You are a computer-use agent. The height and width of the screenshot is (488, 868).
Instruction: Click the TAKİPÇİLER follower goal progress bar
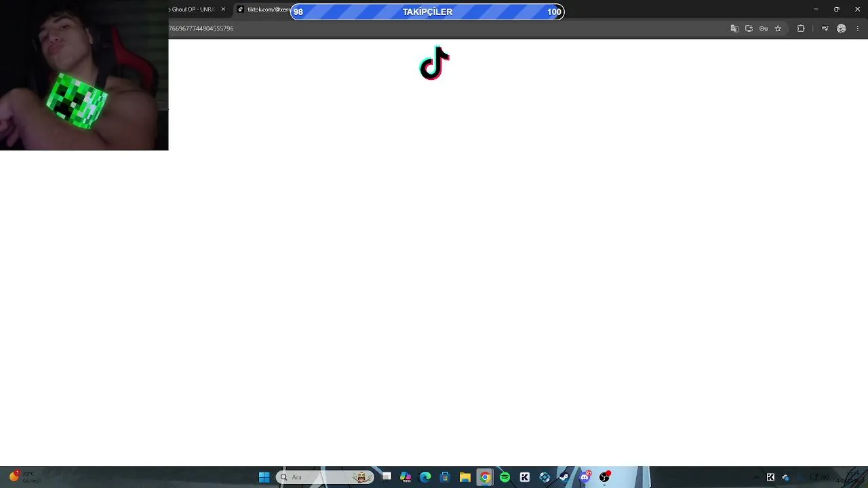[x=427, y=12]
